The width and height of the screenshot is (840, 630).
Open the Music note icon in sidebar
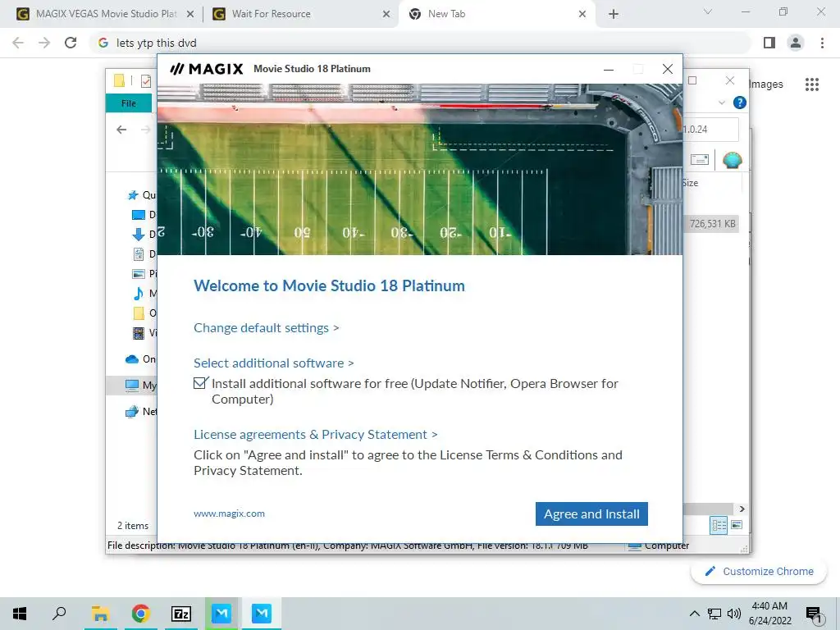138,294
